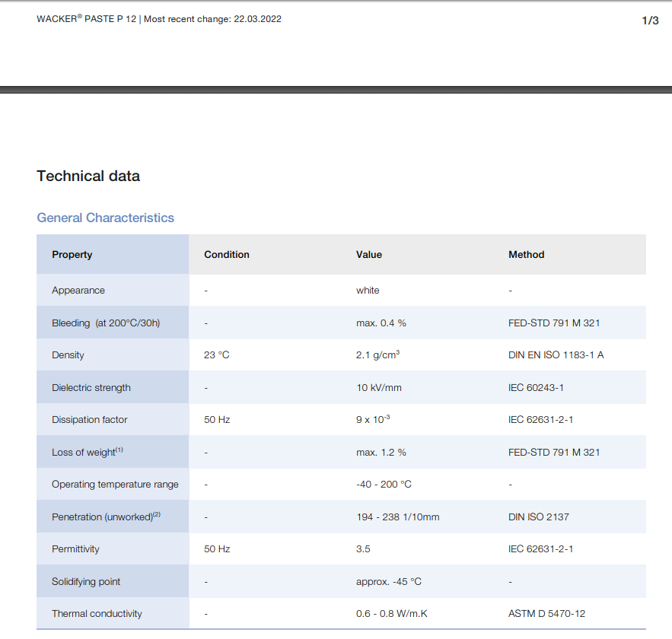Select the 'DIN EN ISO 1183-1 A' method
The width and height of the screenshot is (672, 639).
tap(556, 355)
